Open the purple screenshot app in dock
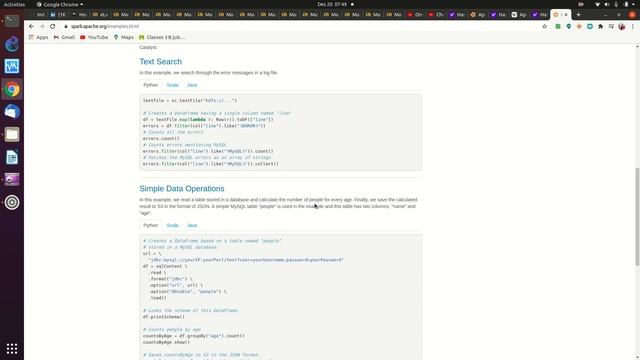The width and height of the screenshot is (640, 360). [12, 180]
